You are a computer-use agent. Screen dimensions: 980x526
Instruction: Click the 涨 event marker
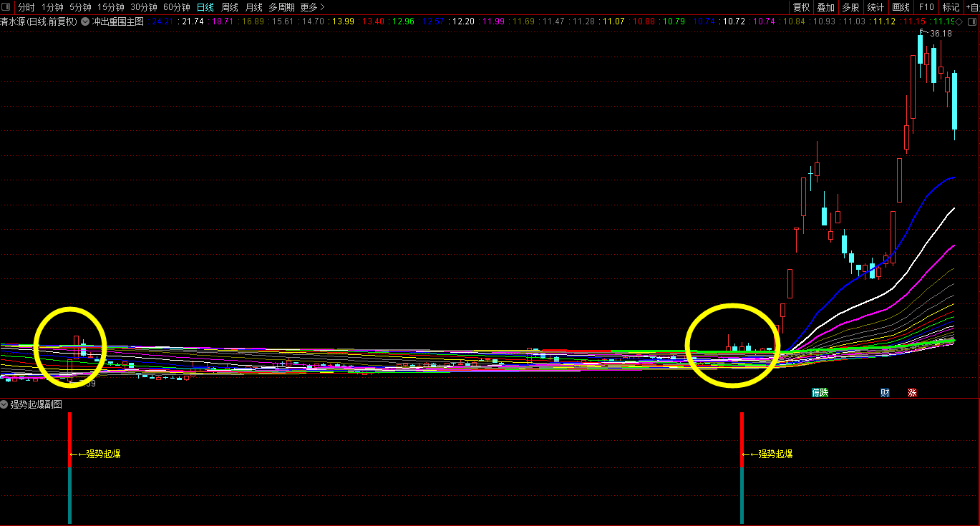912,392
